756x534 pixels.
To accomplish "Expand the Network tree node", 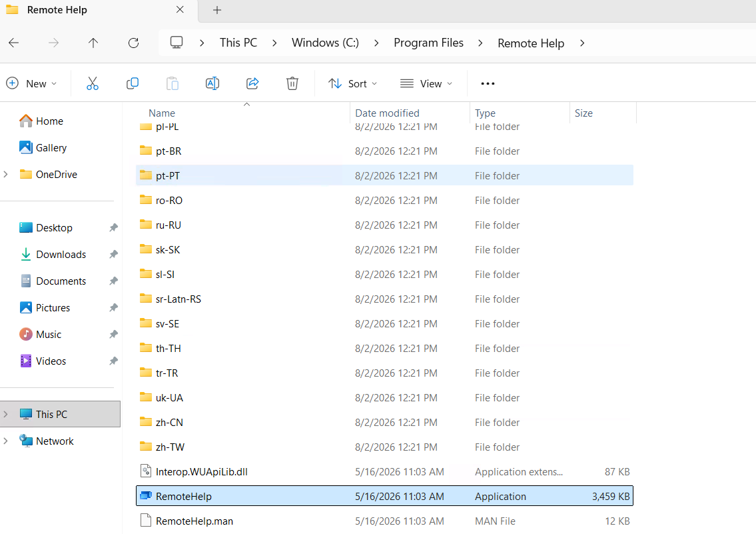I will (x=6, y=441).
